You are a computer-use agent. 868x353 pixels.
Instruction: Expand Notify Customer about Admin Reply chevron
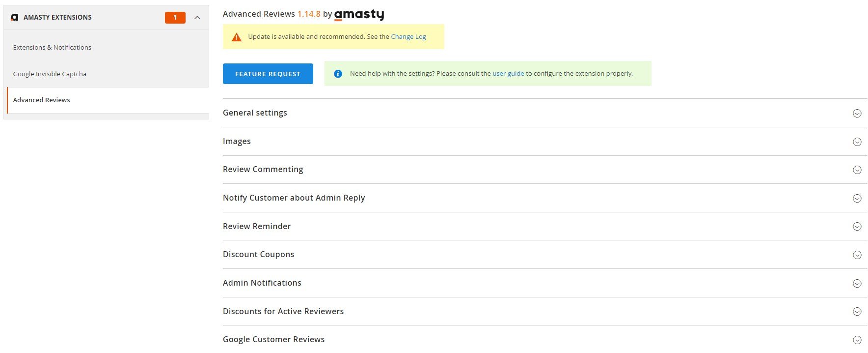(x=857, y=198)
